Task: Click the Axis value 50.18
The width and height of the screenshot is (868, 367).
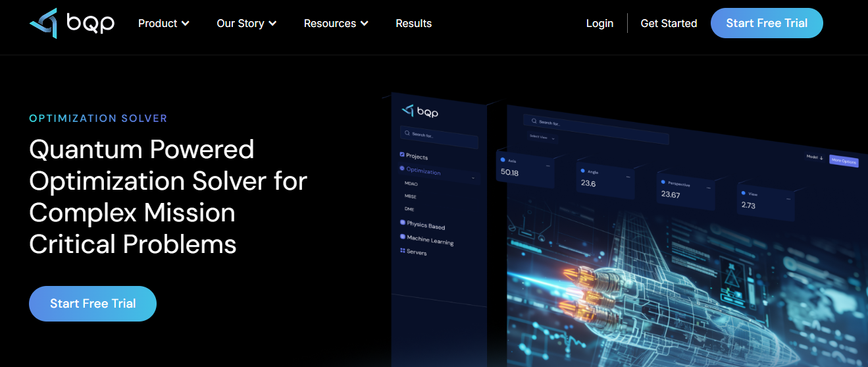Action: pos(509,173)
